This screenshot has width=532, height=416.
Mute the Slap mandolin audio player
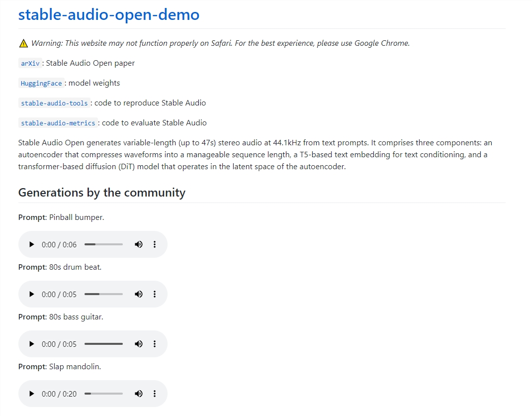[138, 394]
